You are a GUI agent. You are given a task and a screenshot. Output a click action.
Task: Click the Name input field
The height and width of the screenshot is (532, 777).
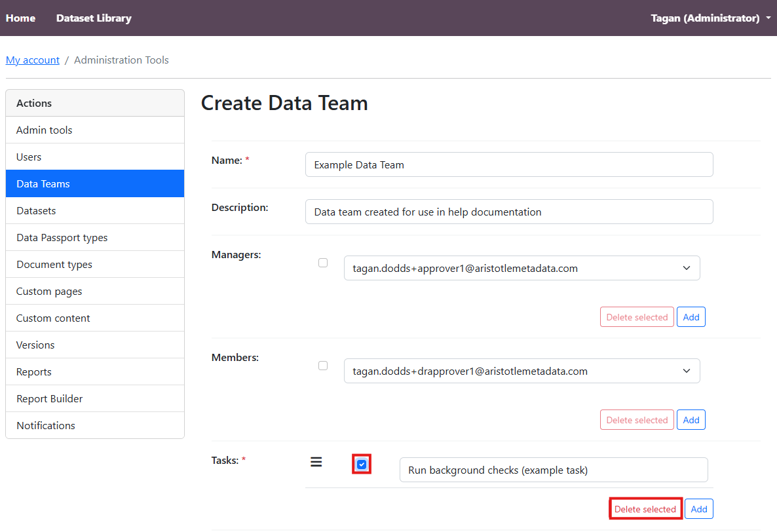[x=508, y=165]
